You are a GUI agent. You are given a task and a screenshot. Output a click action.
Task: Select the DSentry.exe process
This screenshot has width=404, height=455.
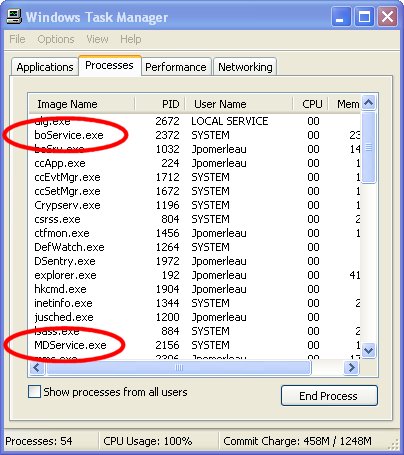(x=65, y=261)
